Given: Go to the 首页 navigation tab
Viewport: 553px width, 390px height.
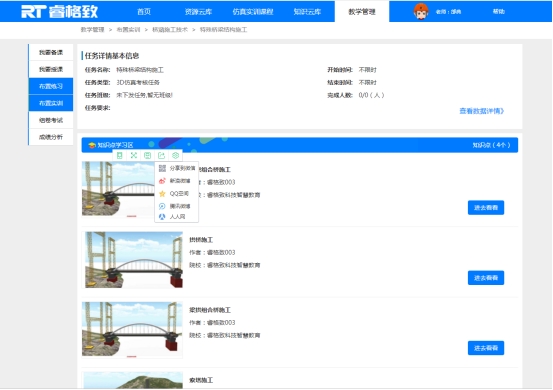Looking at the screenshot, I should tap(144, 12).
